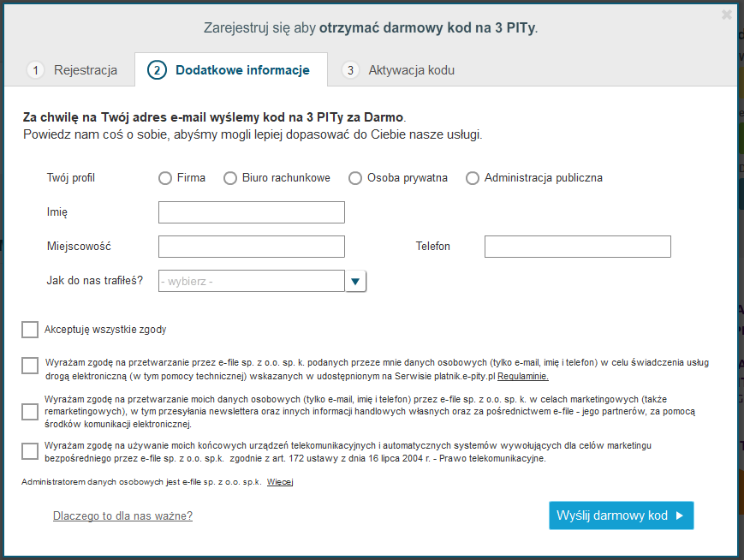Choose Osoba prywatna as profile
The width and height of the screenshot is (744, 560).
355,178
